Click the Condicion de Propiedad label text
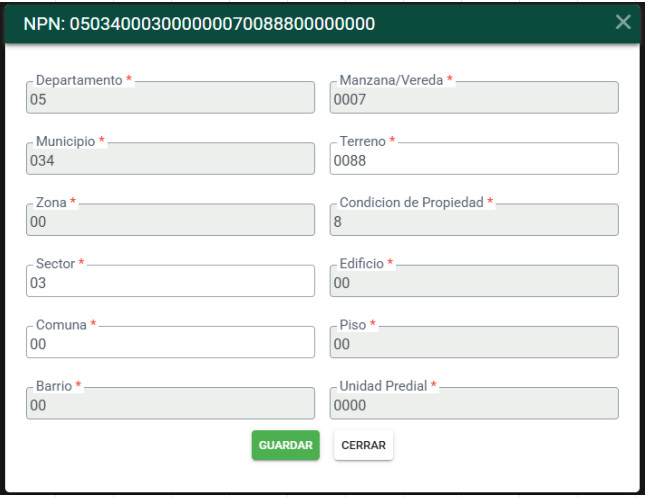The height and width of the screenshot is (497, 645). coord(411,202)
